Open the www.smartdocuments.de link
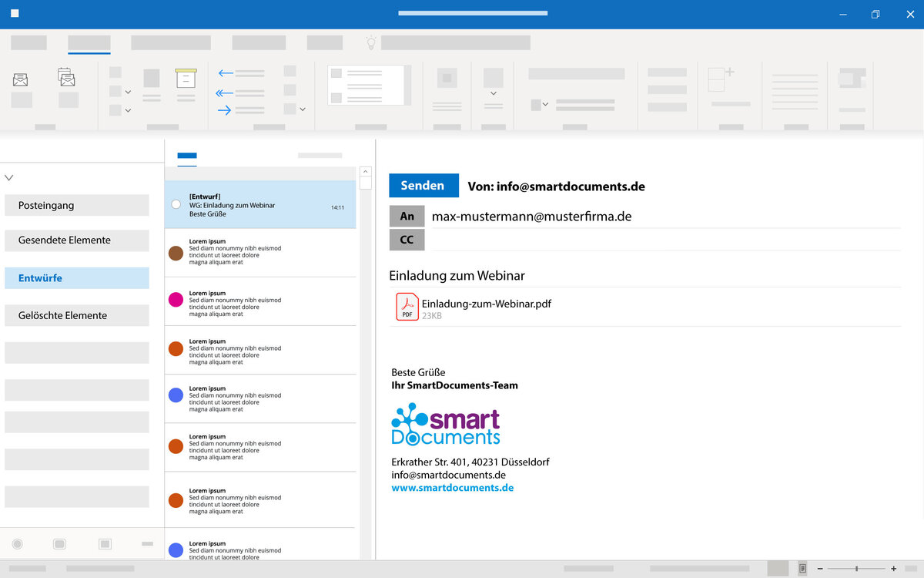Viewport: 924px width, 578px height. point(452,488)
